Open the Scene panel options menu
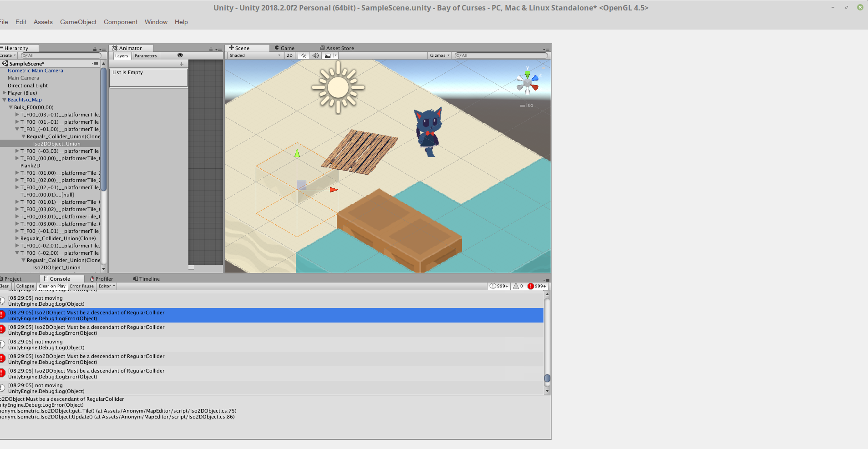Viewport: 868px width, 449px height. pyautogui.click(x=546, y=49)
